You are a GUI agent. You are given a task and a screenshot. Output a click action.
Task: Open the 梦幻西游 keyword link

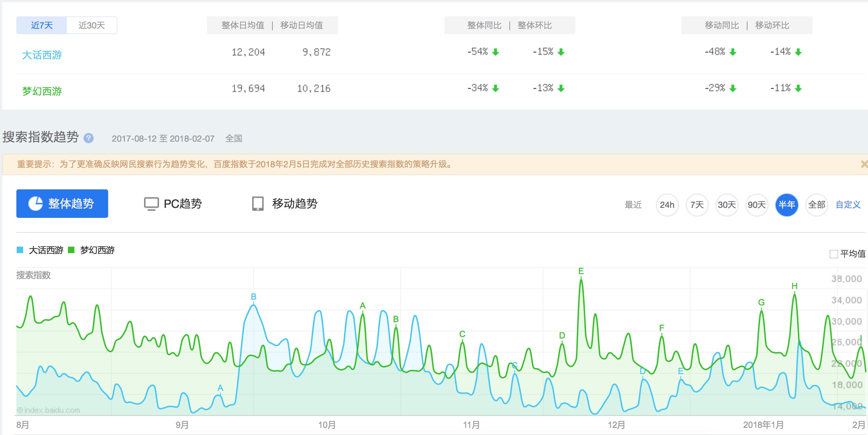[x=42, y=91]
